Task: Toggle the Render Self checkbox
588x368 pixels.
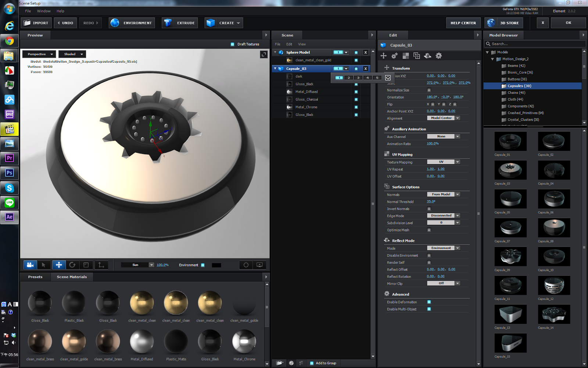Action: pyautogui.click(x=429, y=262)
